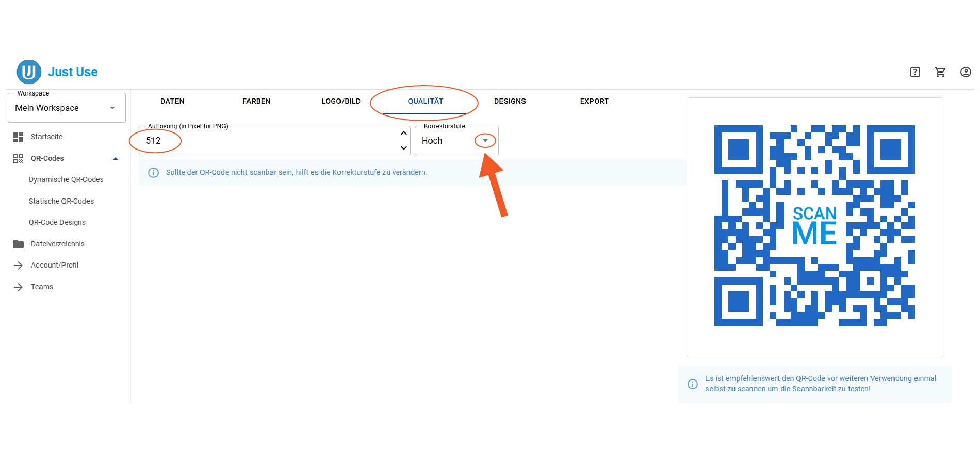Switch to the DESIGNS tab
This screenshot has height=464, width=980.
tap(510, 102)
